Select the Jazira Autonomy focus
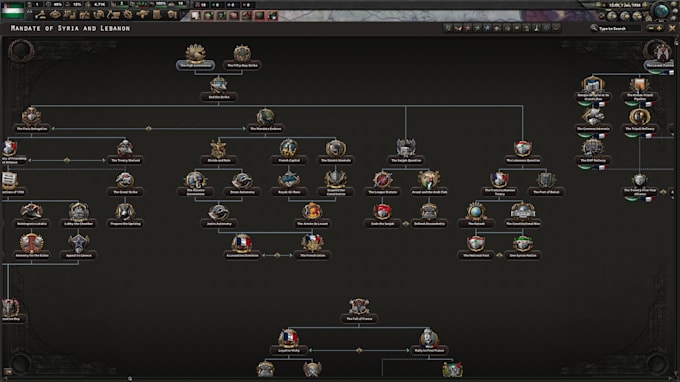The image size is (680, 382). [219, 215]
